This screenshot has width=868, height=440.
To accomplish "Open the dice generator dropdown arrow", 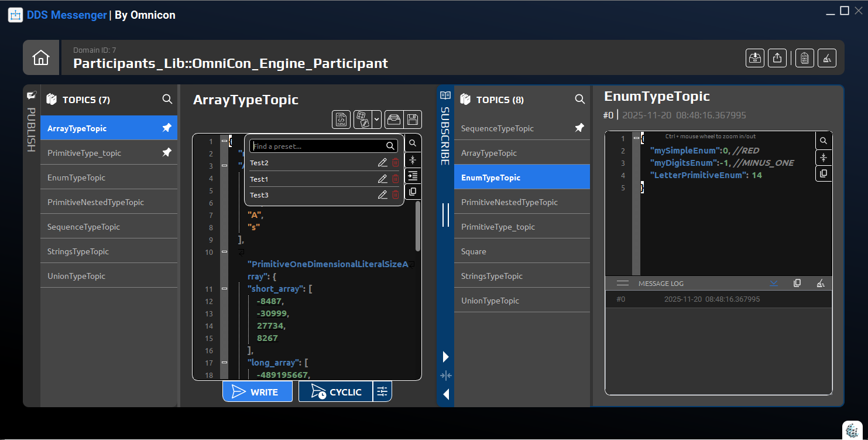I will pyautogui.click(x=375, y=119).
